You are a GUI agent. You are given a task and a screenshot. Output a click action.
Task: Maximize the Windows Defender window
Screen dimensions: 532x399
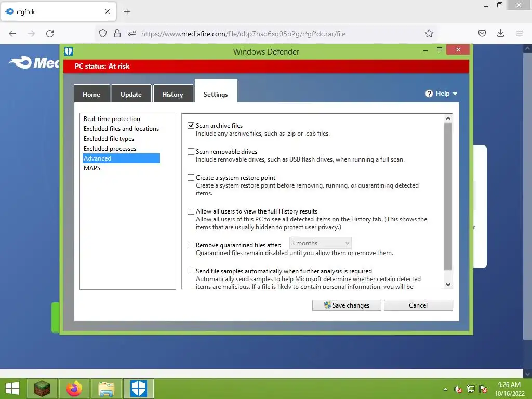pos(440,50)
